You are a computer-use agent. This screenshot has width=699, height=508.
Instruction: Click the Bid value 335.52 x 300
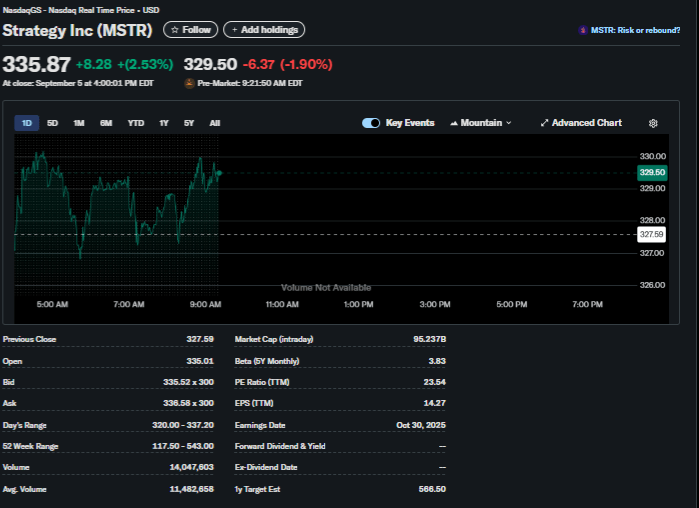tap(188, 382)
